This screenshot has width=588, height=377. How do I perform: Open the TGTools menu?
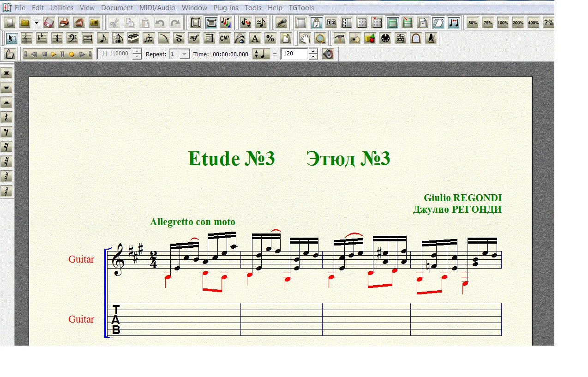(x=301, y=8)
